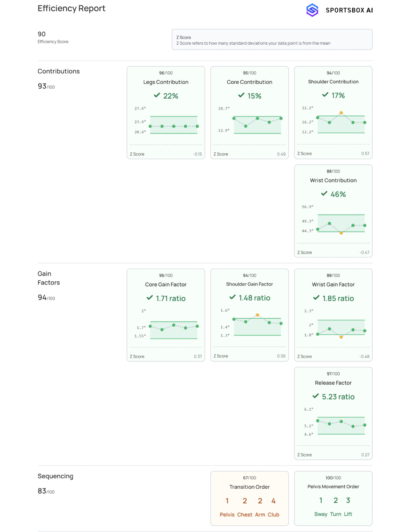Click the Z Score definition box
The height and width of the screenshot is (532, 411).
pyautogui.click(x=272, y=40)
